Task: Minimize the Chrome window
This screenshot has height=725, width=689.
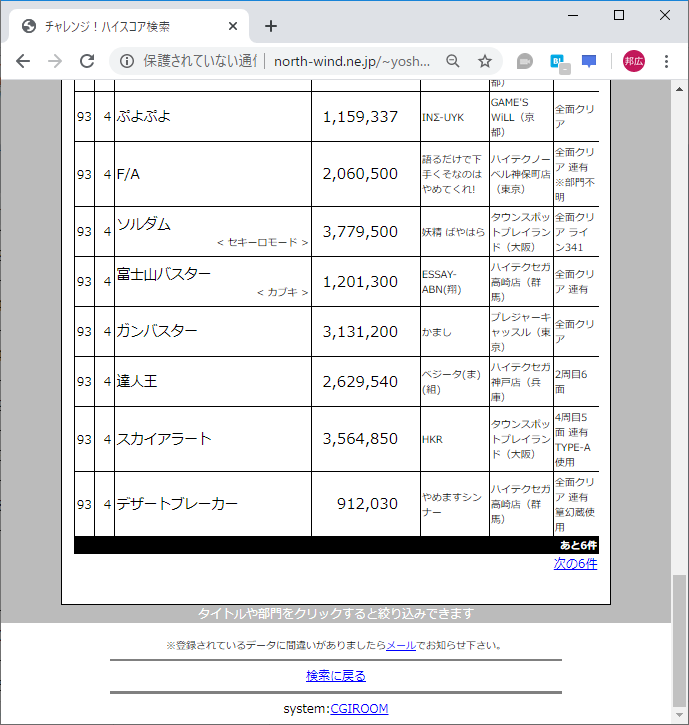Action: coord(573,15)
